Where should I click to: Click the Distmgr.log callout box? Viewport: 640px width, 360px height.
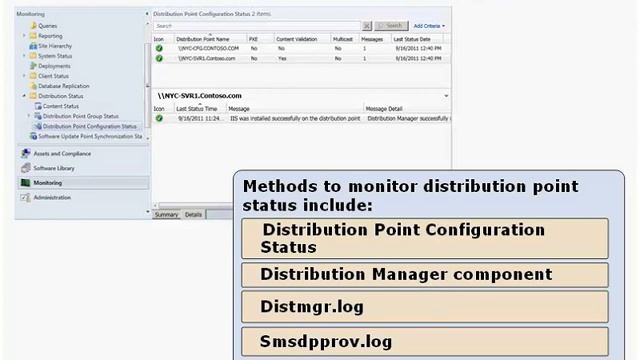pos(425,307)
